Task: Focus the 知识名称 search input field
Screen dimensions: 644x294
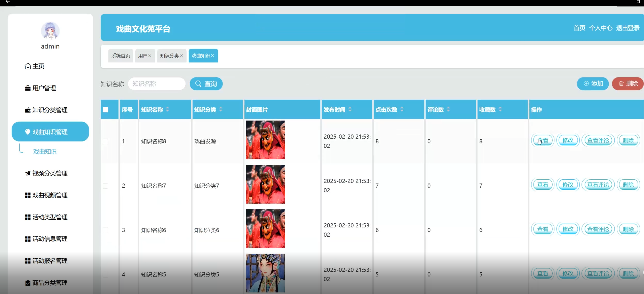Action: tap(157, 84)
